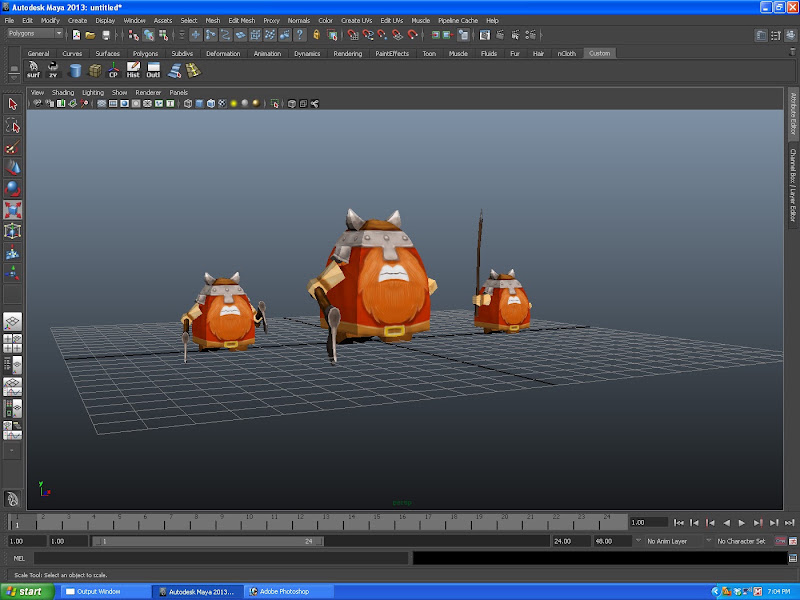Image resolution: width=800 pixels, height=600 pixels.
Task: Toggle the viewport grid display icon
Action: 102,104
